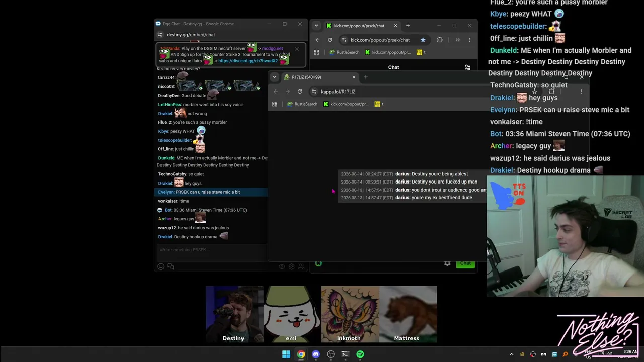This screenshot has width=644, height=362.
Task: Open DGG chat settings gear
Action: (291, 267)
